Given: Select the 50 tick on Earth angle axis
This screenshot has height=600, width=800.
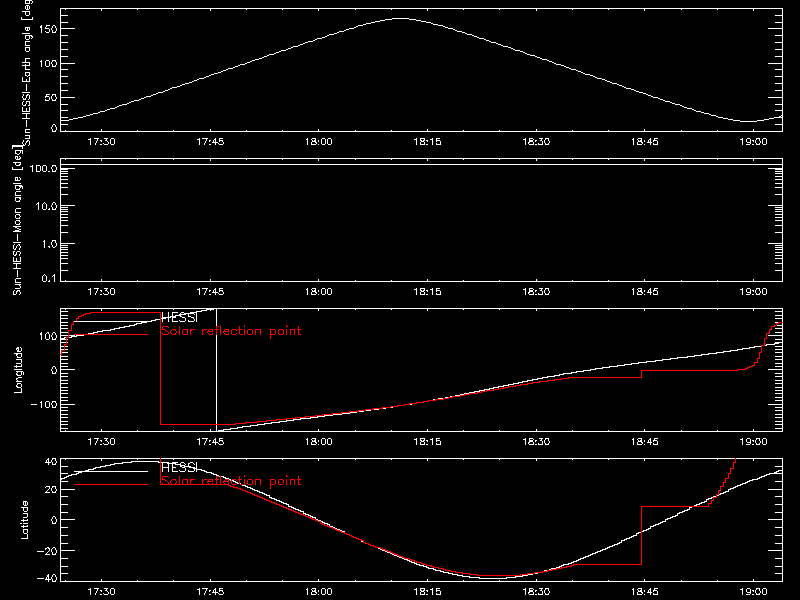Looking at the screenshot, I should (x=51, y=97).
